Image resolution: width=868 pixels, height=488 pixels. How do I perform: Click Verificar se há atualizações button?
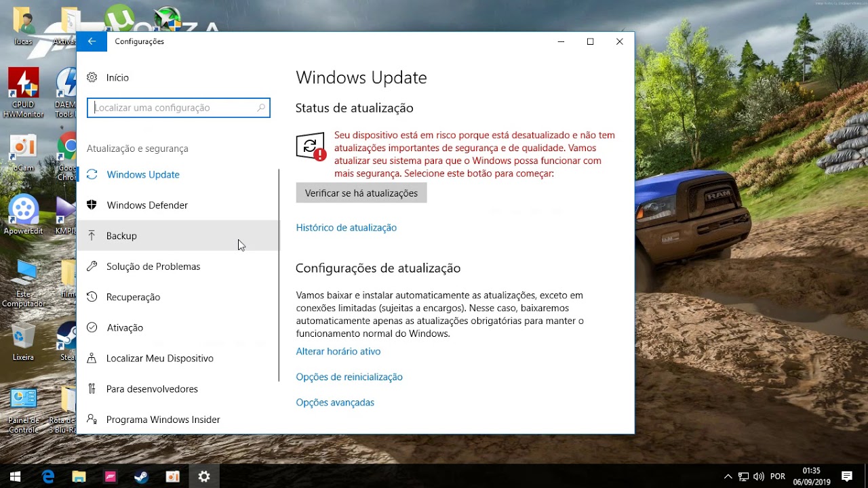tap(361, 193)
